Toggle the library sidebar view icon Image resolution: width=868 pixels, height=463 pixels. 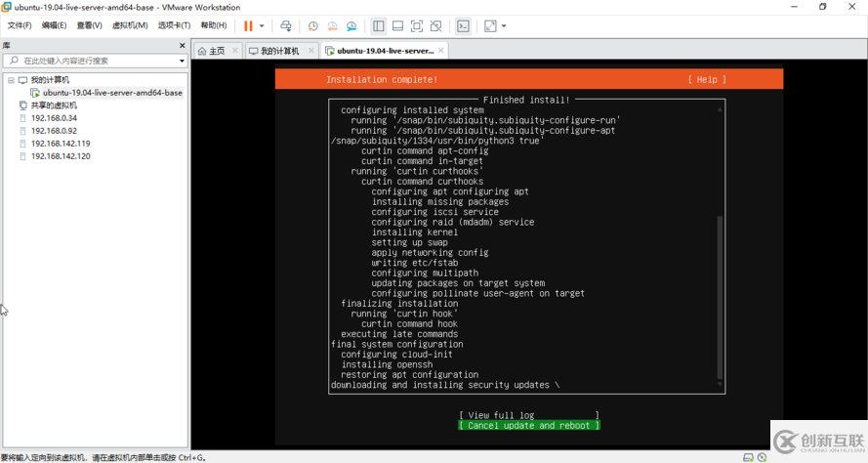click(379, 26)
